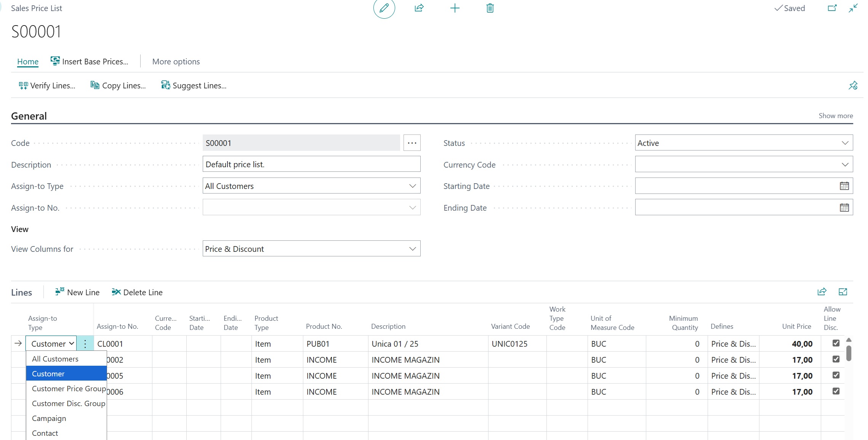Image resolution: width=868 pixels, height=440 pixels.
Task: Click the share icon in header
Action: tap(419, 8)
